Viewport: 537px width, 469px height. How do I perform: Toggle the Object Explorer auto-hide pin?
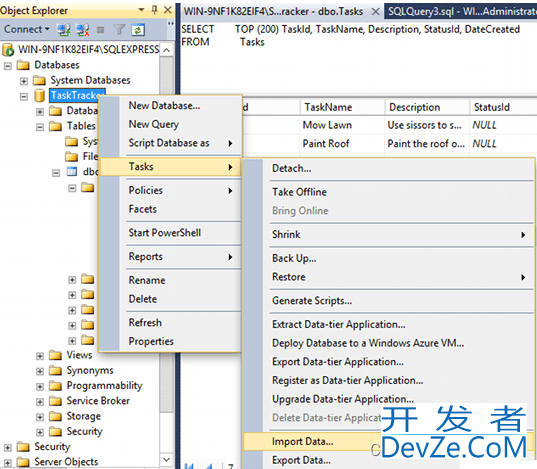(154, 10)
